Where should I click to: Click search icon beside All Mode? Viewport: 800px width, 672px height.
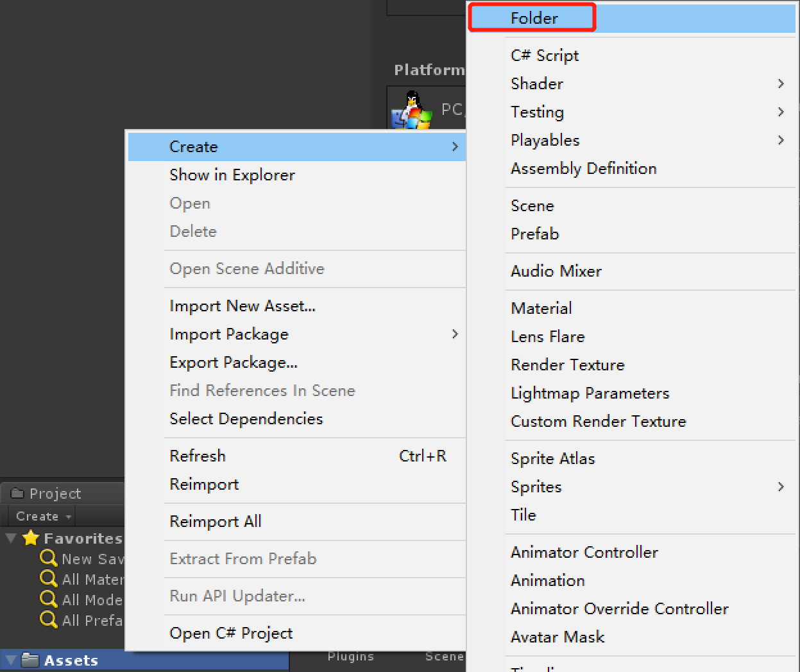click(x=48, y=599)
